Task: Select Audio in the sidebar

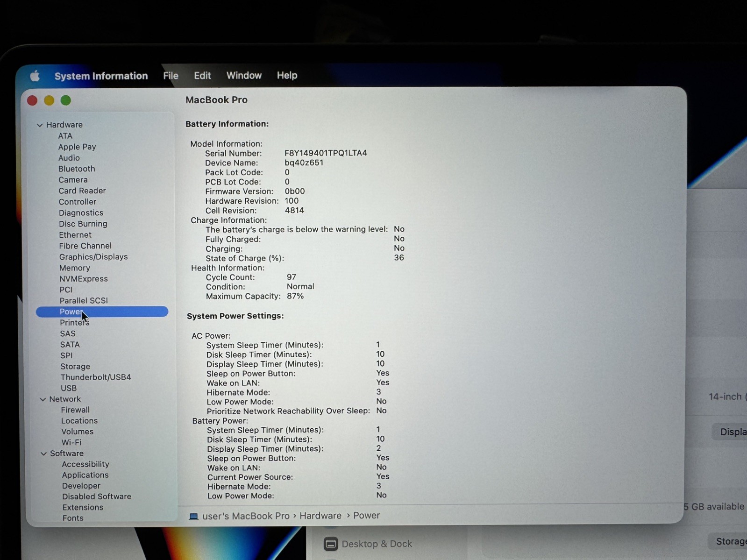Action: click(69, 158)
